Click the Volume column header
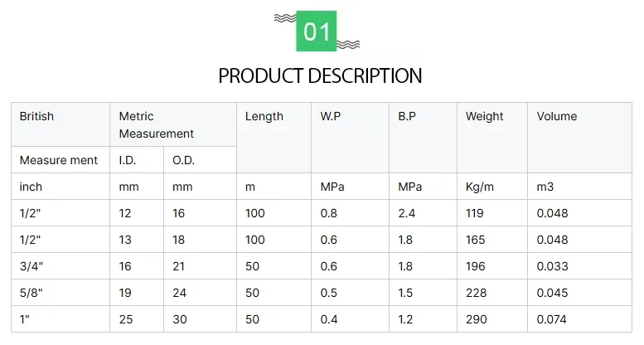The height and width of the screenshot is (345, 644). 557,116
